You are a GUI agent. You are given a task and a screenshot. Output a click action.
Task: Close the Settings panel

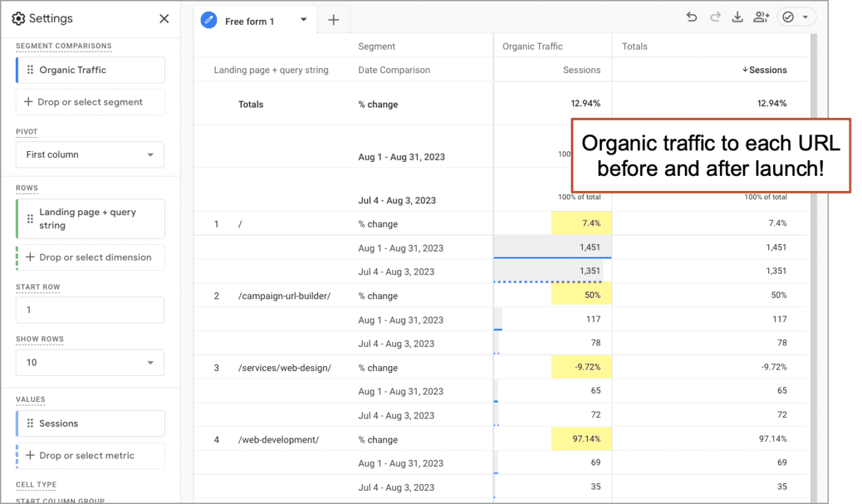(x=164, y=19)
